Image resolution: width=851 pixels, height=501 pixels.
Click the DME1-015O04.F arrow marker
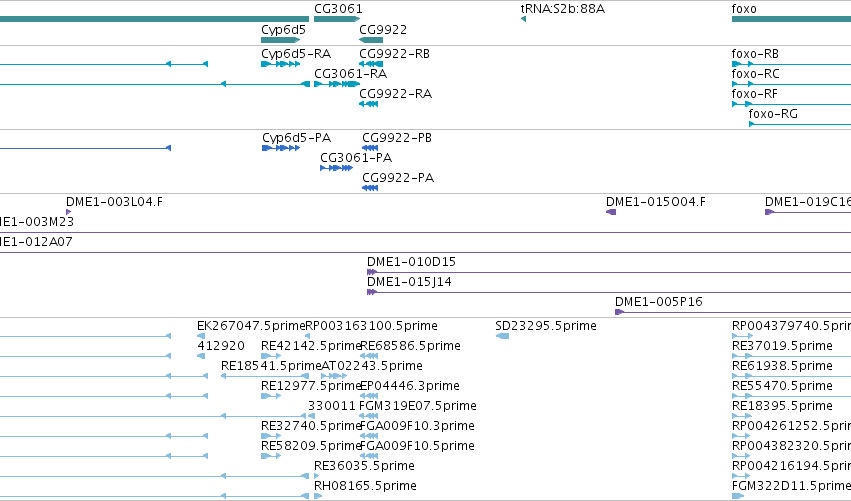[x=611, y=212]
